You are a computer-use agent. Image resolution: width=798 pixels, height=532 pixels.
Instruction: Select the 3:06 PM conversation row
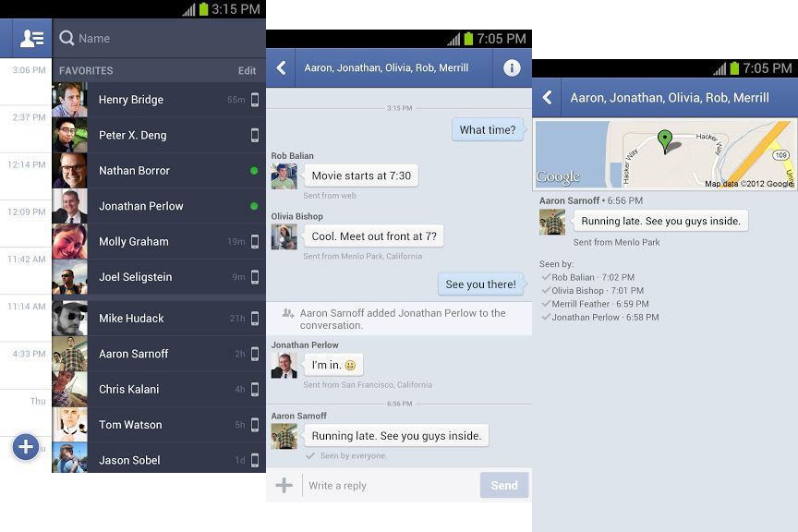[26, 81]
